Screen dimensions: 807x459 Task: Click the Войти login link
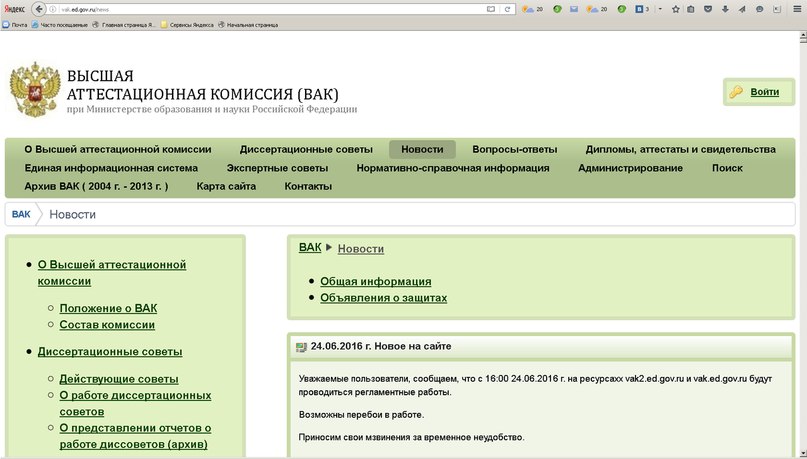(x=764, y=92)
